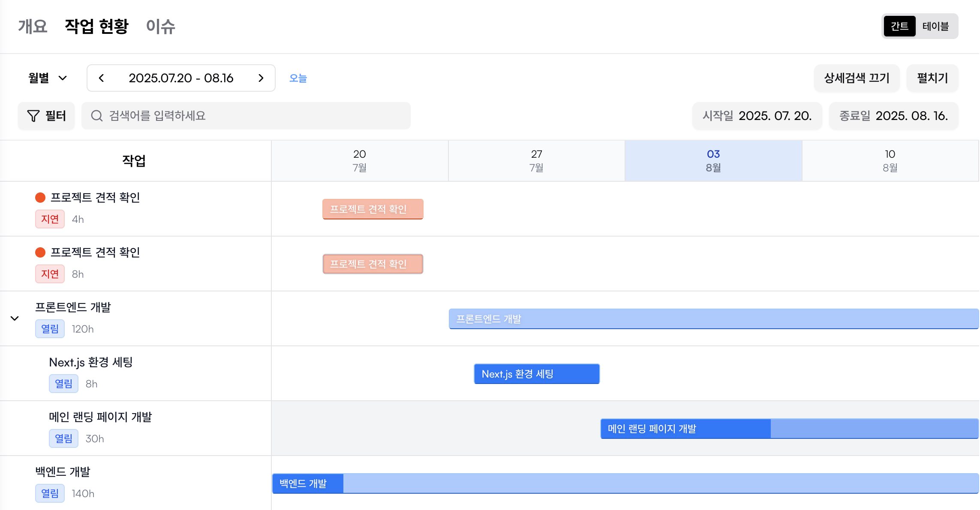This screenshot has width=980, height=510.
Task: Click the filter funnel icon
Action: 33,116
